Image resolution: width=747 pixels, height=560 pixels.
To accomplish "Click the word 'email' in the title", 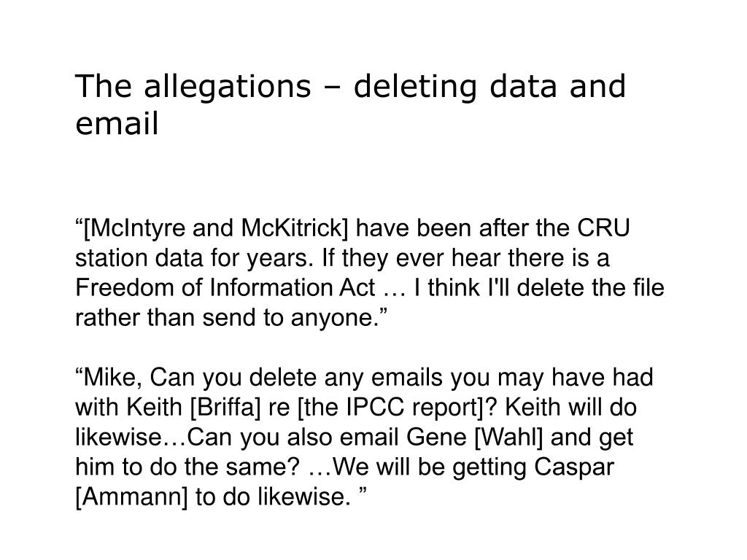I will click(117, 124).
